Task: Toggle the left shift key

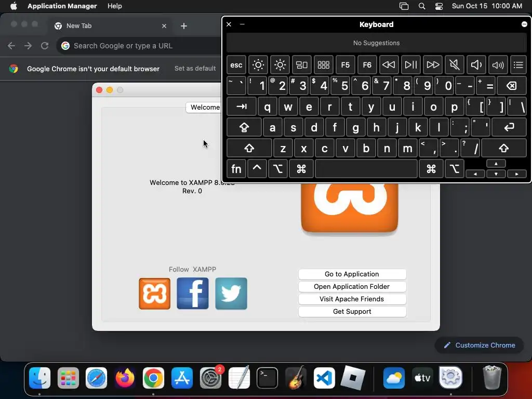Action: (249, 148)
